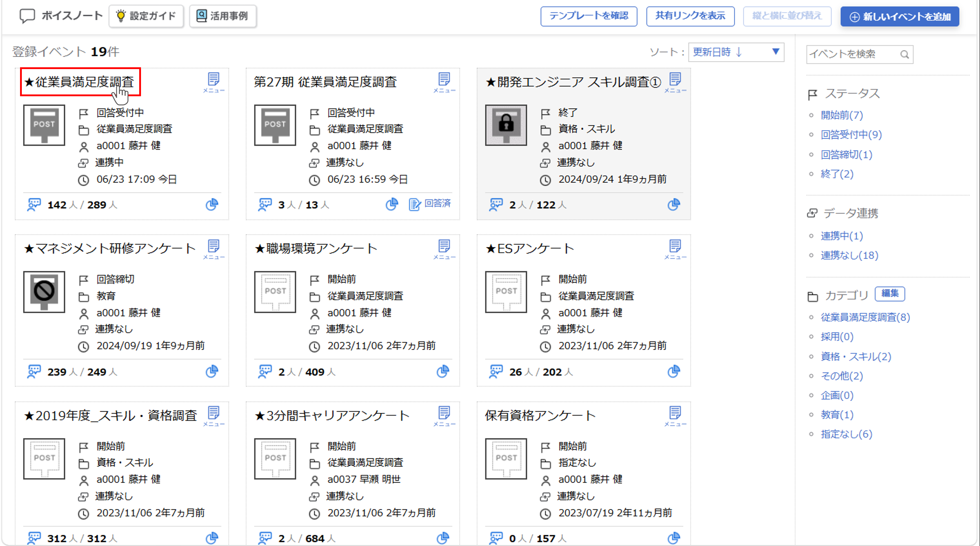
Task: Open event ★開発エンジニア スキル調査① title
Action: 574,82
